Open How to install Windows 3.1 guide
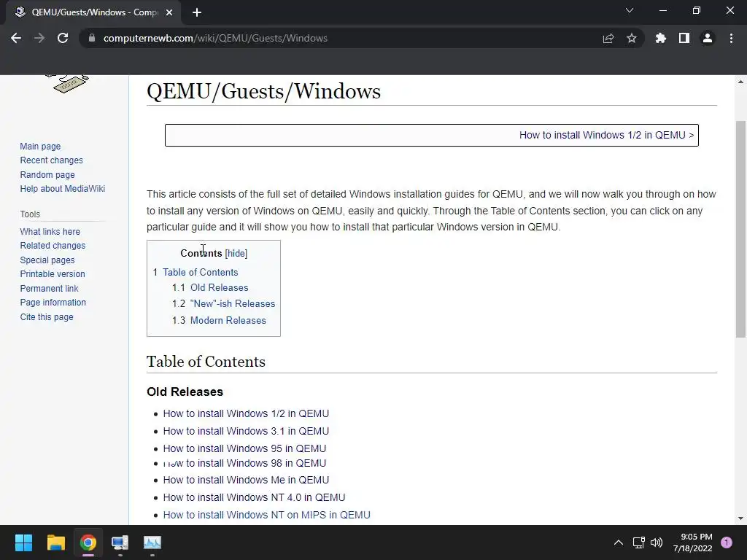This screenshot has width=747, height=560. [246, 431]
